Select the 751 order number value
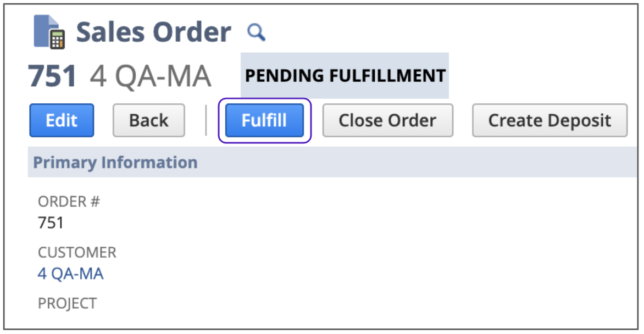 [51, 222]
